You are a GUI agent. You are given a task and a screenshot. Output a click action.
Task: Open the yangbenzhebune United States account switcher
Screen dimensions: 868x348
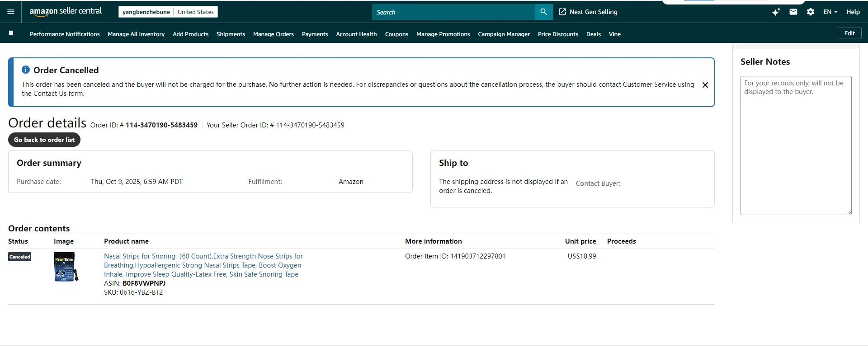coord(168,12)
